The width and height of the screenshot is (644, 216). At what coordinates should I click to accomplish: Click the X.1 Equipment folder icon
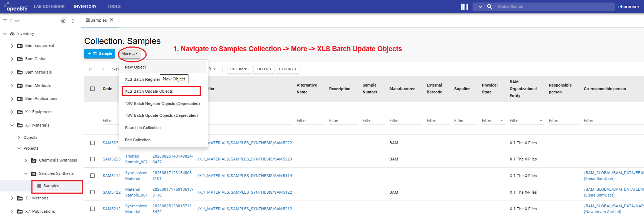(20, 112)
